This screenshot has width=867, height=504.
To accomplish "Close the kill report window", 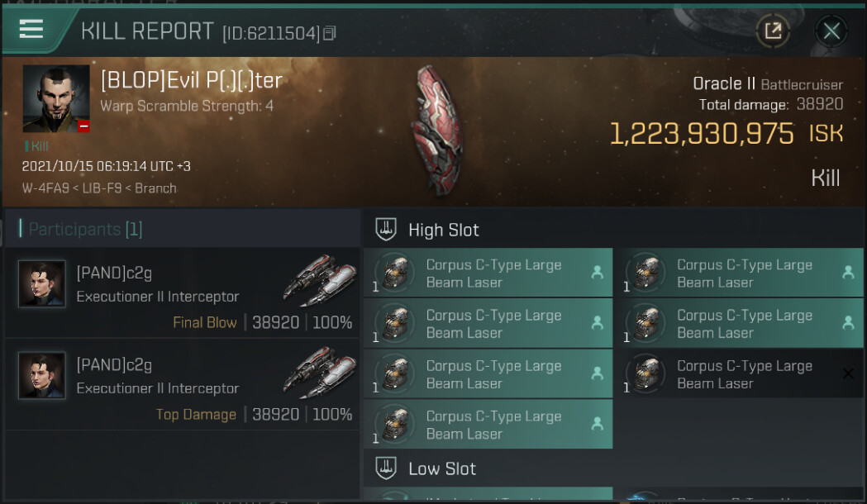I will (831, 31).
